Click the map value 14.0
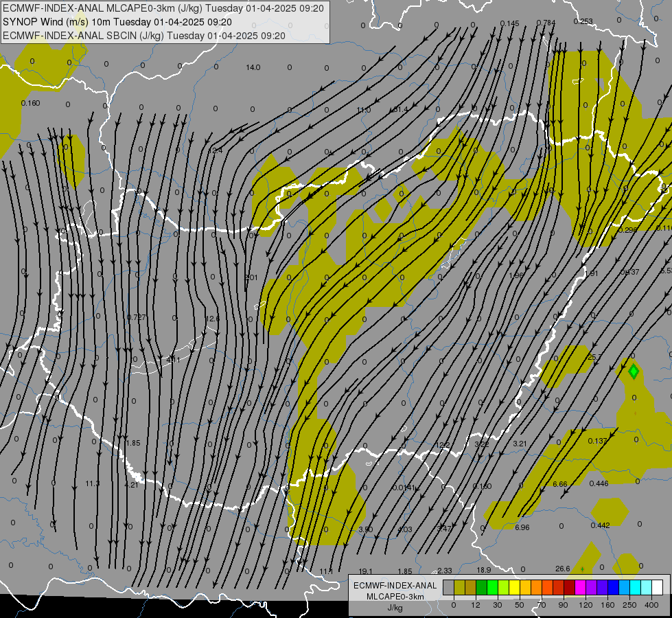This screenshot has height=618, width=672. [253, 67]
